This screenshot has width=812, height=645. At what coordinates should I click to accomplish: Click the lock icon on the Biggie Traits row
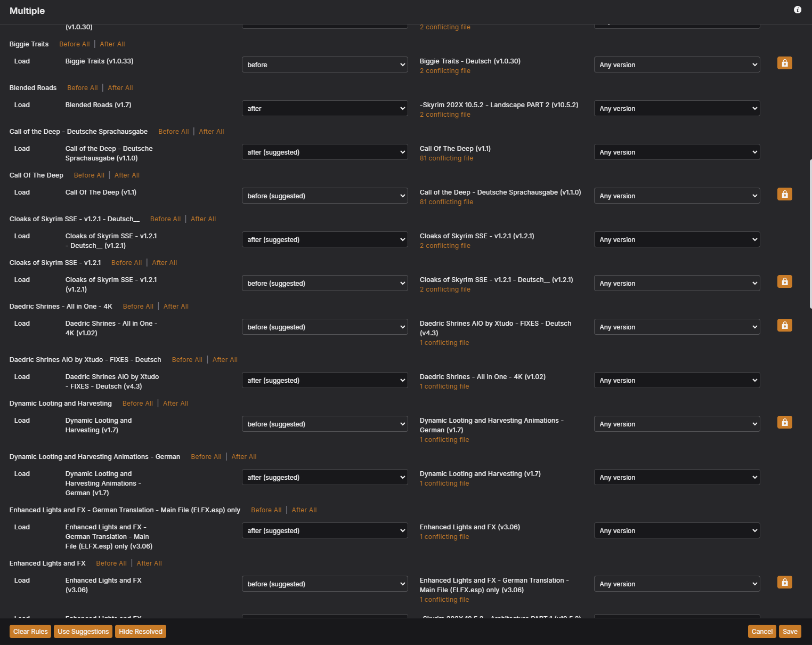784,63
